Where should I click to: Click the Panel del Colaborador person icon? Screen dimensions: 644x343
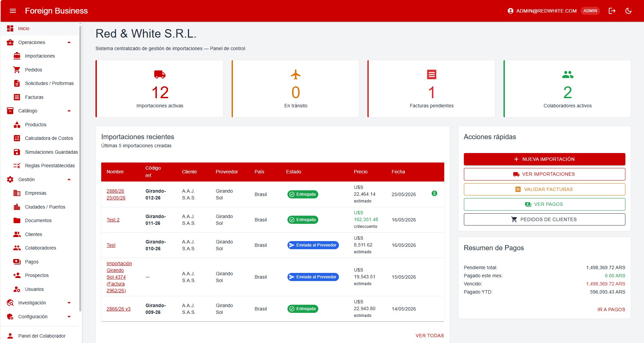point(10,336)
